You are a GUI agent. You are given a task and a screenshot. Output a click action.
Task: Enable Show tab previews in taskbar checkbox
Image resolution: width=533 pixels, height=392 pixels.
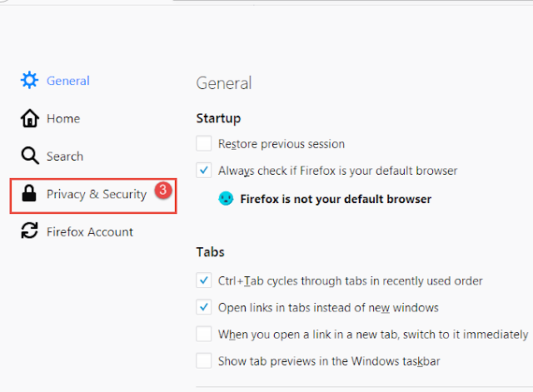click(x=203, y=360)
